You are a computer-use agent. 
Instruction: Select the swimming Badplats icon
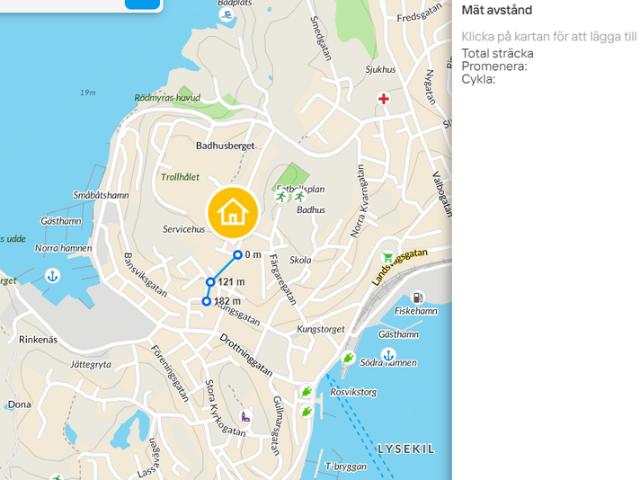coord(225,16)
